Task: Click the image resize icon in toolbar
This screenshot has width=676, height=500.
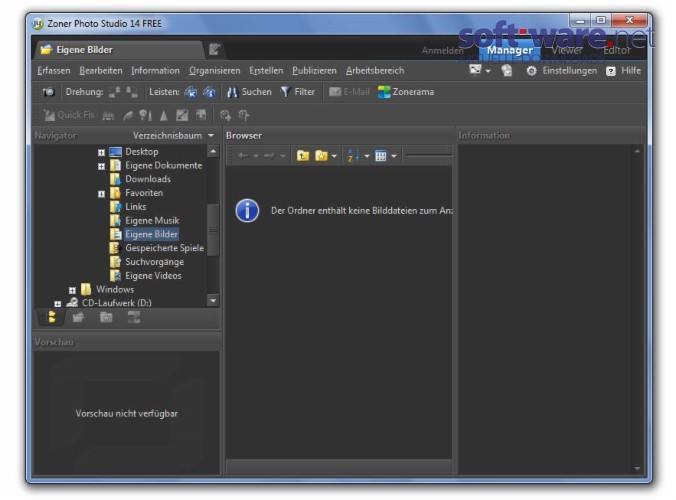Action: coord(201,115)
